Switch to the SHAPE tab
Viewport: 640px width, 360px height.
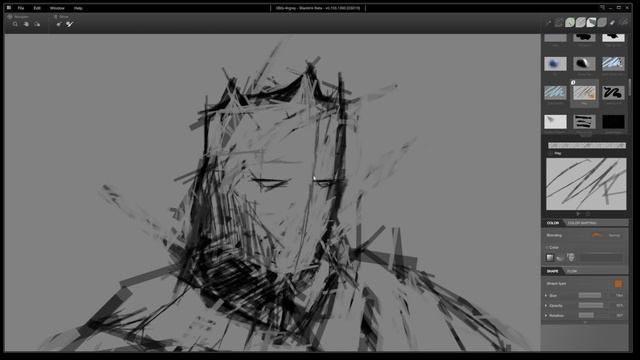(x=552, y=271)
